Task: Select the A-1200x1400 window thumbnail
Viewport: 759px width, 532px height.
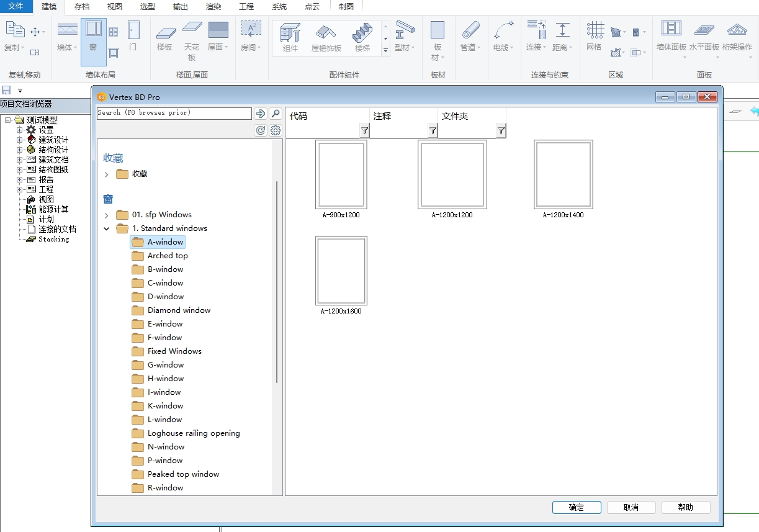Action: (x=564, y=174)
